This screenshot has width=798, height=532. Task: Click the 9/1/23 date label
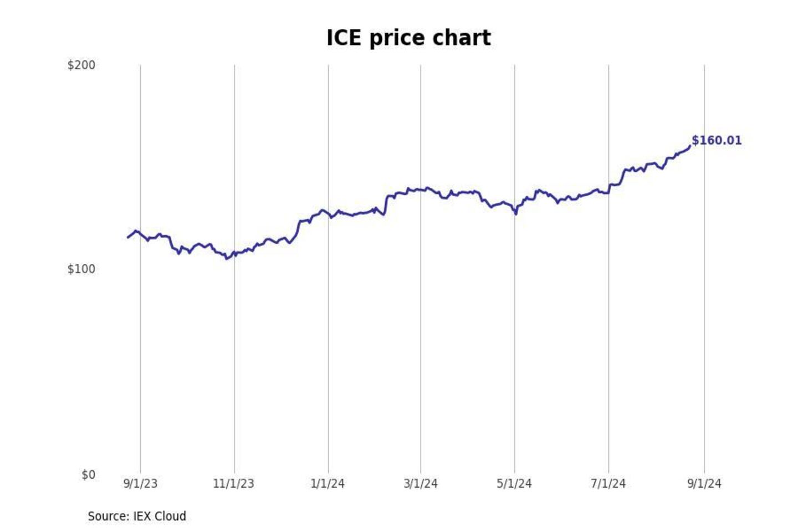point(140,484)
